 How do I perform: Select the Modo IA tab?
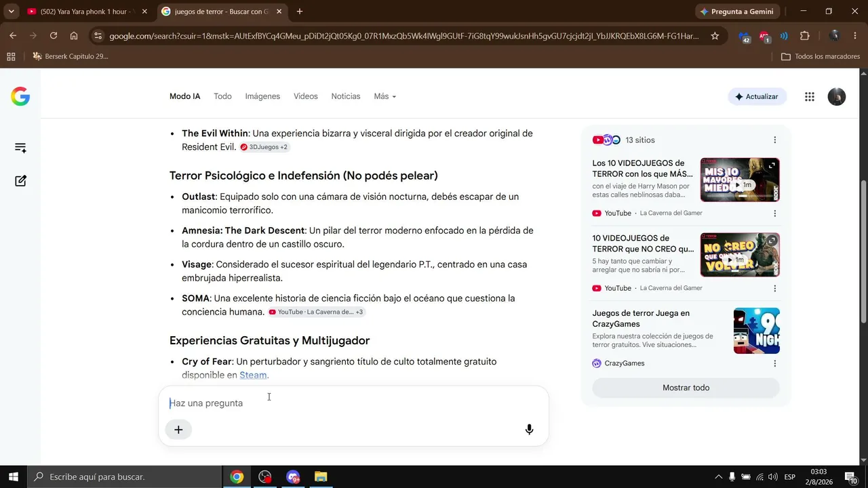pyautogui.click(x=185, y=96)
